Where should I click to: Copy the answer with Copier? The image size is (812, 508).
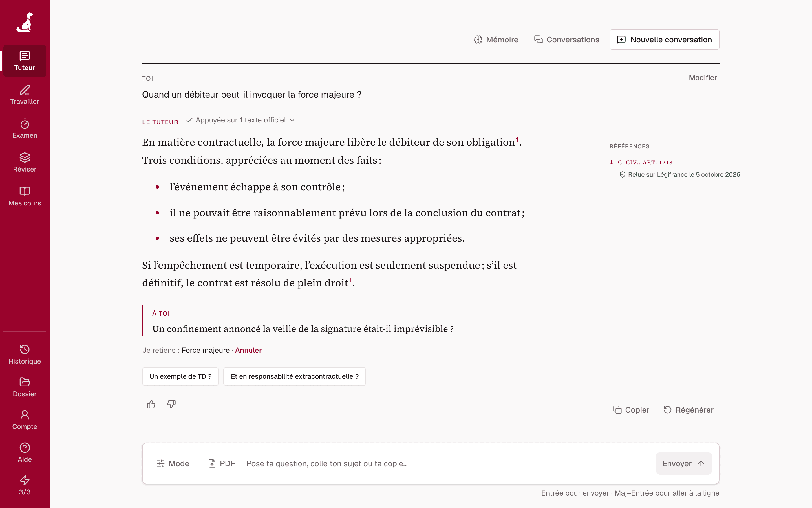click(631, 410)
